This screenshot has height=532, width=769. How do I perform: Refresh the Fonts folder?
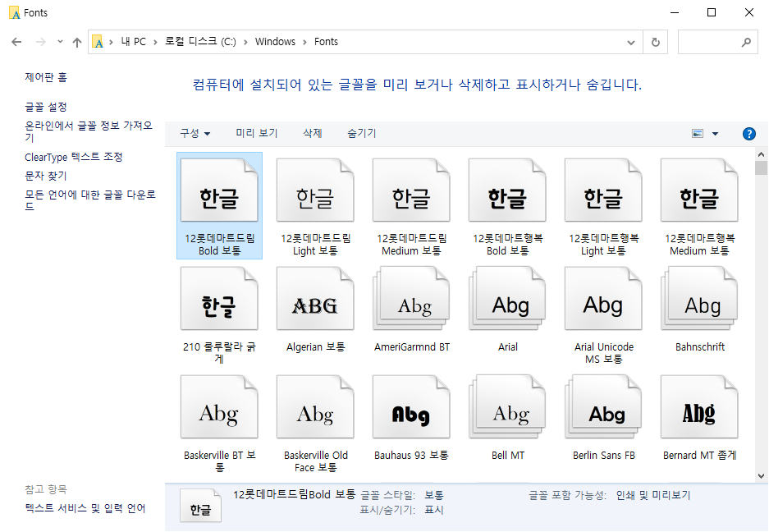[655, 42]
